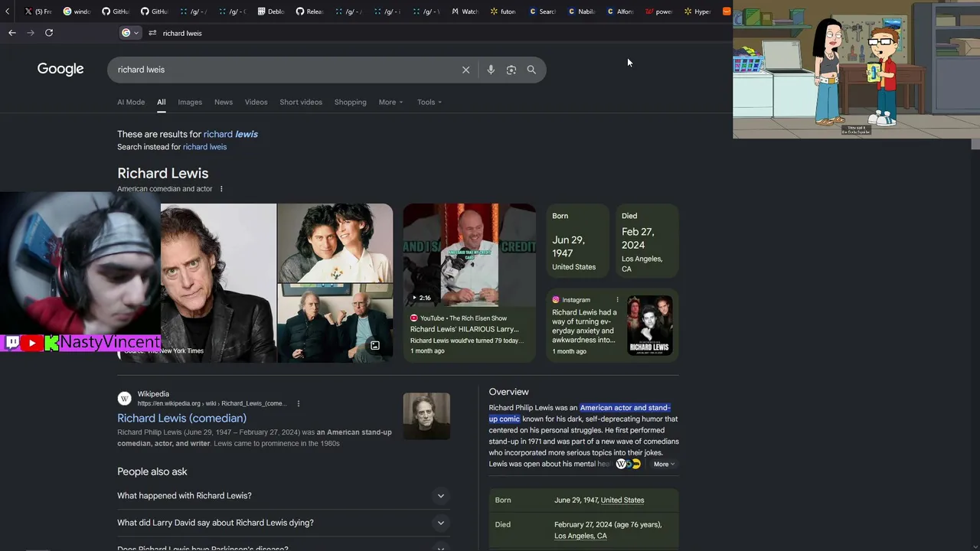The height and width of the screenshot is (551, 980).
Task: Select the Videos search tab
Action: tap(256, 102)
